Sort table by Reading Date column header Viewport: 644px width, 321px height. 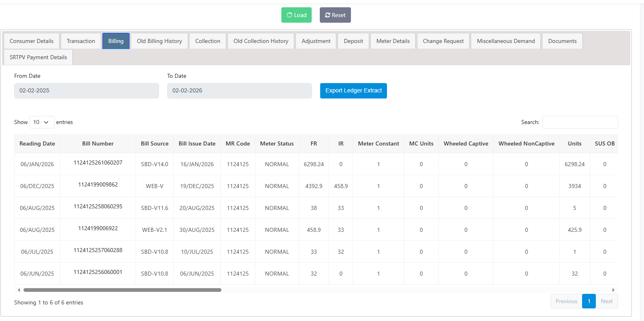click(37, 143)
